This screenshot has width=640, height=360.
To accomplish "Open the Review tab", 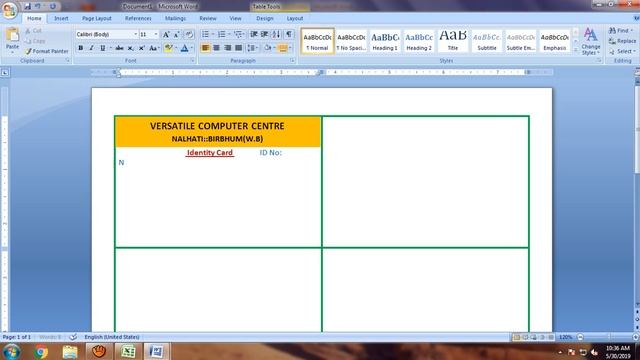I will 208,18.
